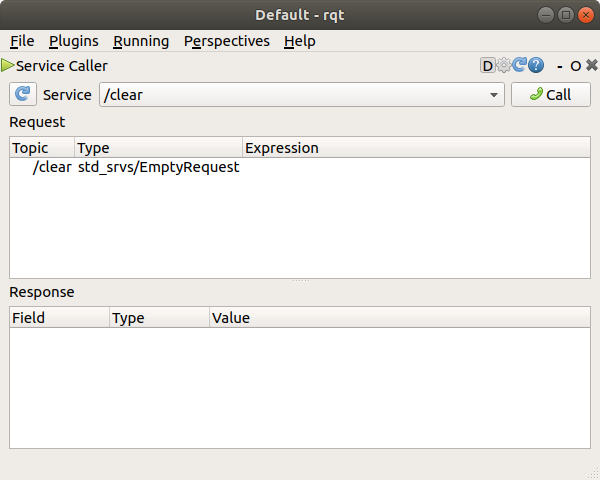Image resolution: width=600 pixels, height=480 pixels.
Task: Refresh the service list with the blue arrow button
Action: [x=23, y=95]
